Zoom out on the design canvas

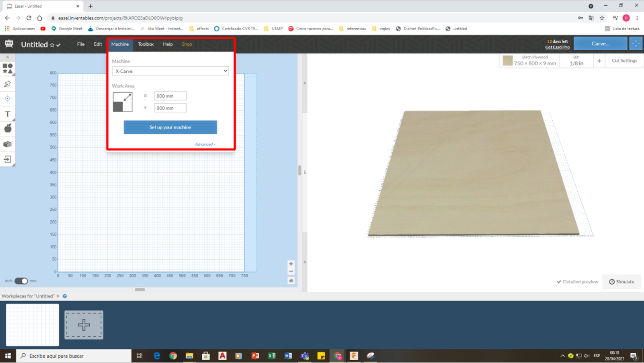tap(291, 271)
